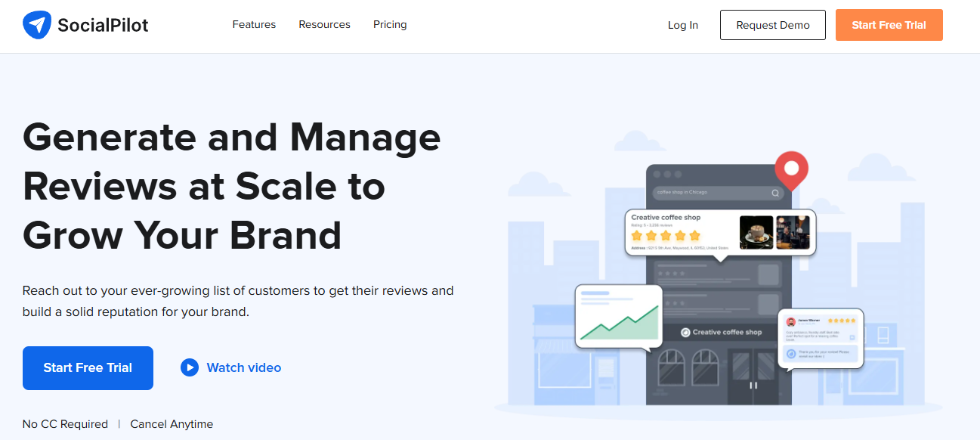Click the first gold star of Creative coffee shop

(637, 236)
